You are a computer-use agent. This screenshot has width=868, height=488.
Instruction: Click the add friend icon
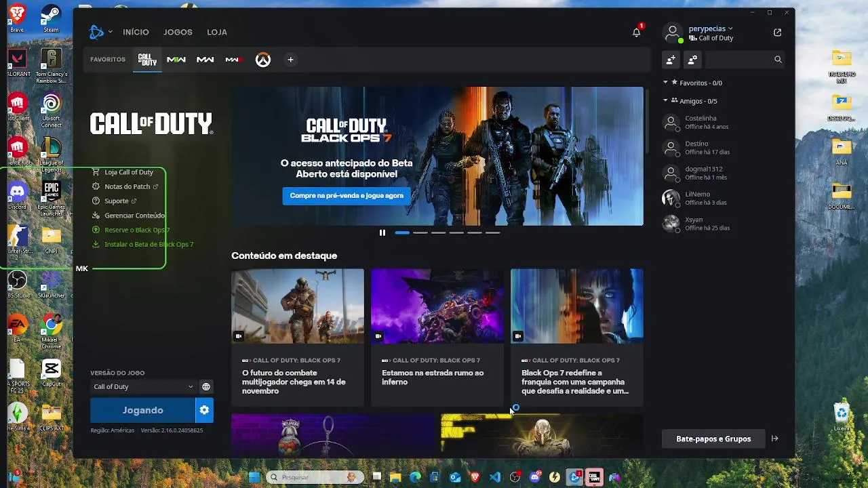click(671, 60)
